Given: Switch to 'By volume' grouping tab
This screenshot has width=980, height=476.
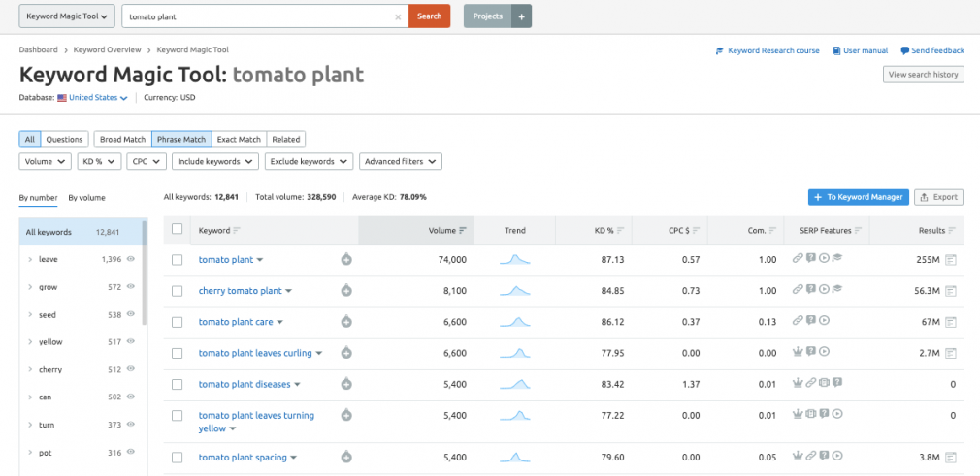Looking at the screenshot, I should pyautogui.click(x=87, y=198).
